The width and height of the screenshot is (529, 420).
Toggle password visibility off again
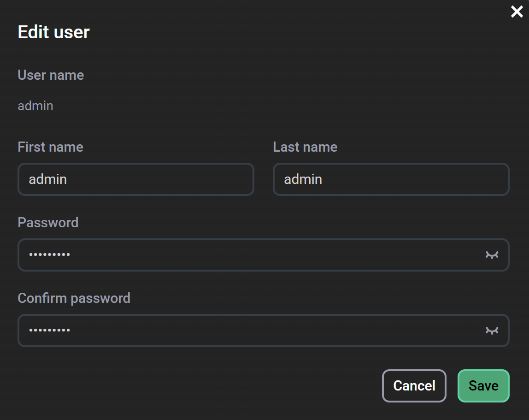click(x=492, y=254)
